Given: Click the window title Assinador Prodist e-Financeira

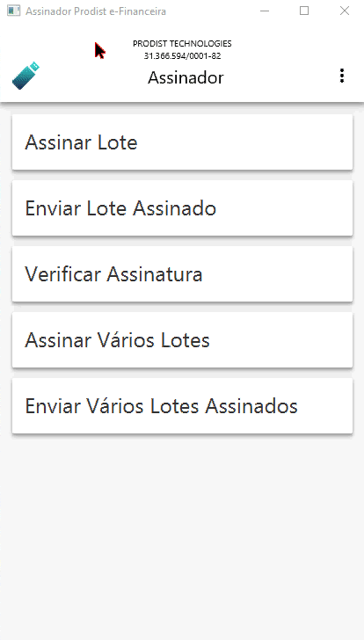Looking at the screenshot, I should tap(96, 11).
